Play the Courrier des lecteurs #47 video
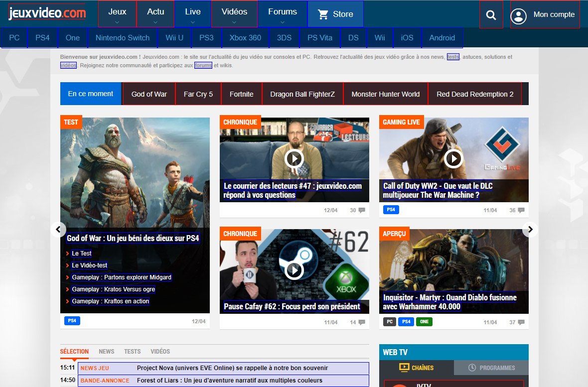 (x=294, y=158)
